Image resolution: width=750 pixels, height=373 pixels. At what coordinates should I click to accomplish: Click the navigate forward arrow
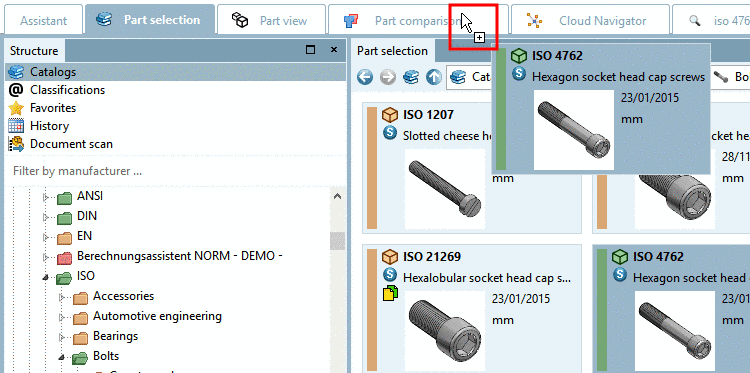coord(388,77)
